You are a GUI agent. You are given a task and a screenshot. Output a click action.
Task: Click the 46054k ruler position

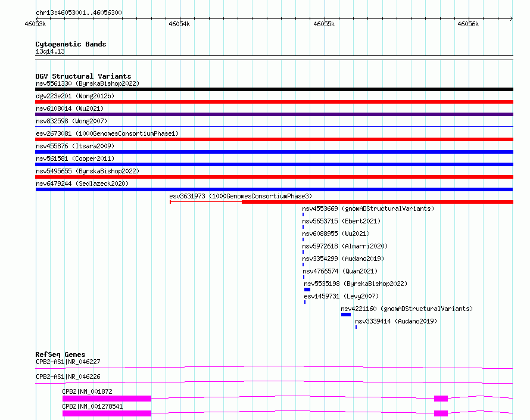click(179, 24)
